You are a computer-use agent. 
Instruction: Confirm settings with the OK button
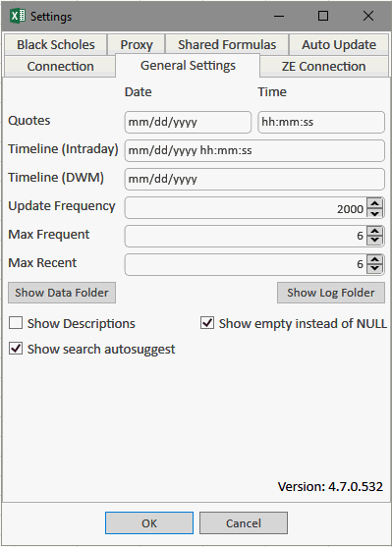[149, 522]
